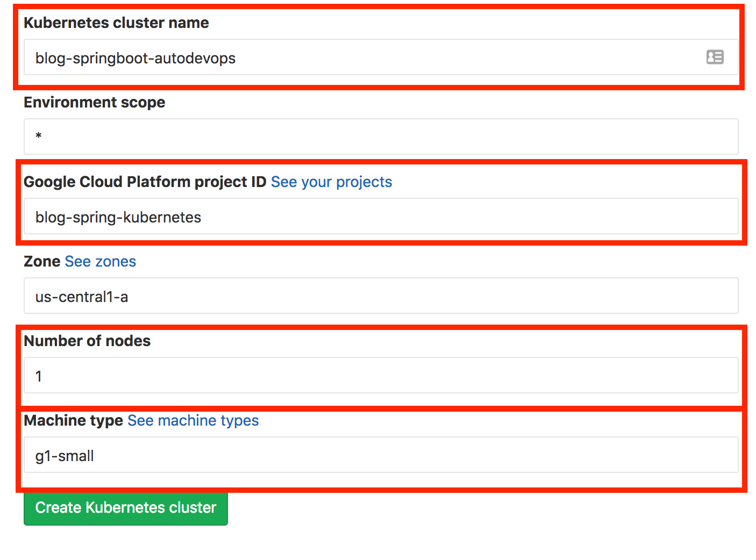Focus the Number of nodes field
Viewport: 756px width, 560px height.
[x=381, y=375]
